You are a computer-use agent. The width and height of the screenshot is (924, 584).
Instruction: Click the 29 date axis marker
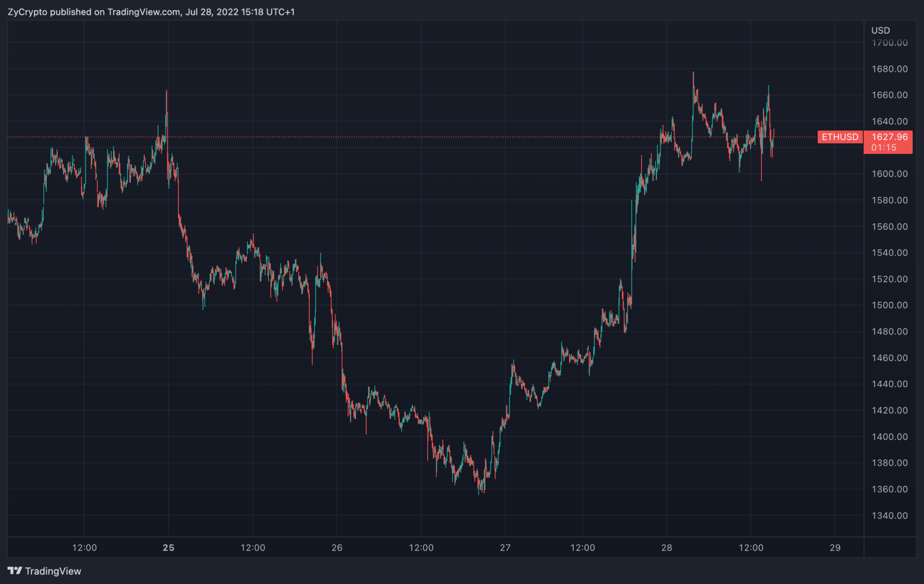point(835,547)
